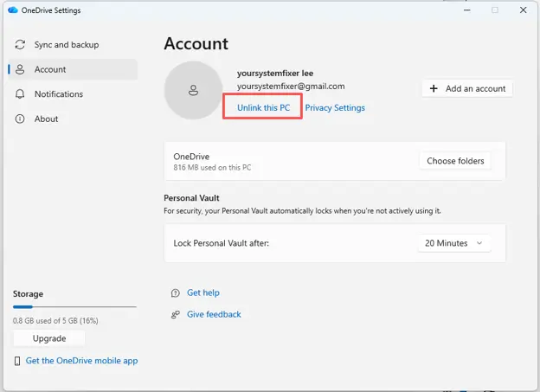Click the Storage heading
This screenshot has width=540, height=392.
(28, 294)
